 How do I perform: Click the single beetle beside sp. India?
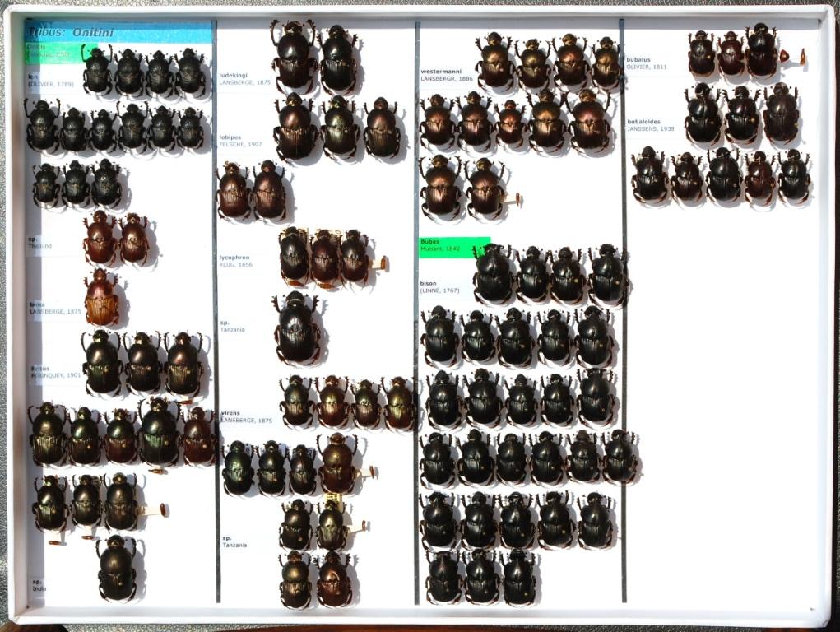click(117, 569)
